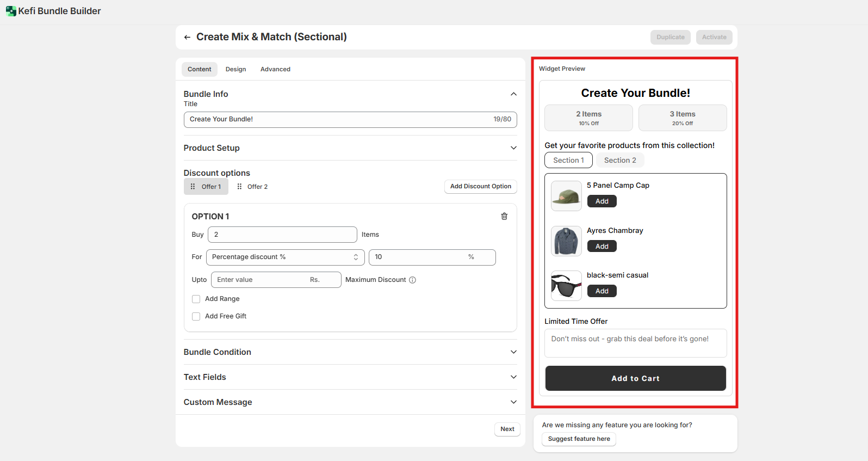The image size is (868, 461).
Task: Click the Offer 2 drag handle icon
Action: [239, 187]
